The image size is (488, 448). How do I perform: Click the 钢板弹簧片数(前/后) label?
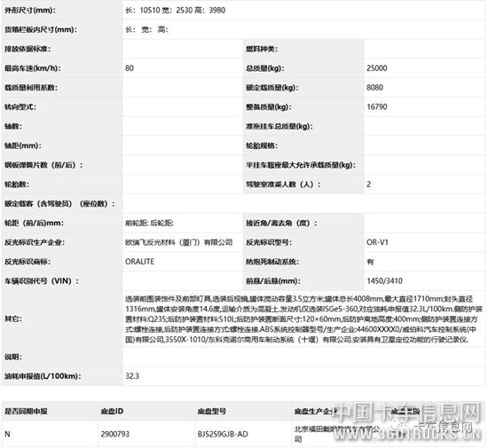(43, 165)
